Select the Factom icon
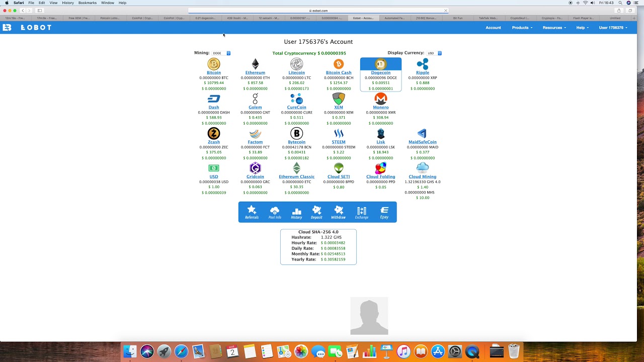The width and height of the screenshot is (644, 362). pos(255,134)
